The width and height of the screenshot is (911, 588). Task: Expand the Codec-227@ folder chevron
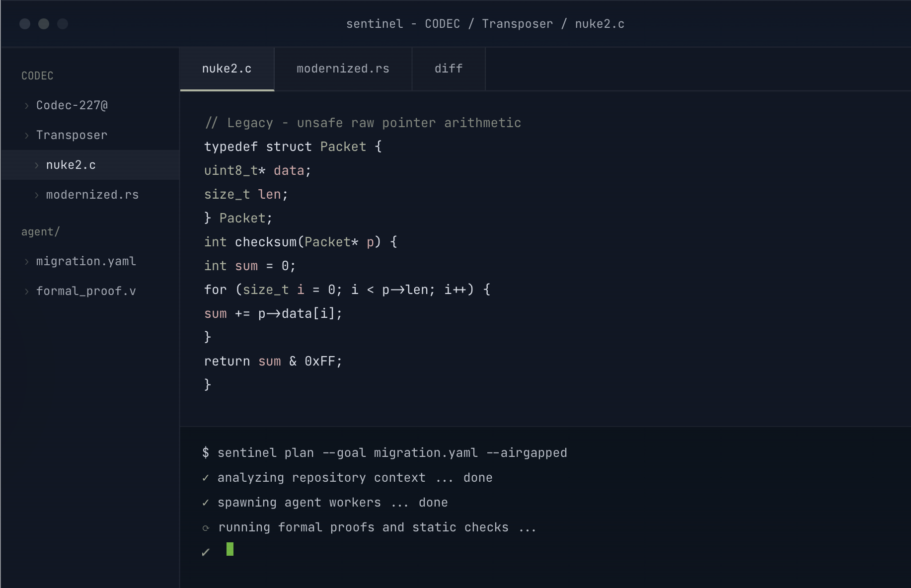27,106
